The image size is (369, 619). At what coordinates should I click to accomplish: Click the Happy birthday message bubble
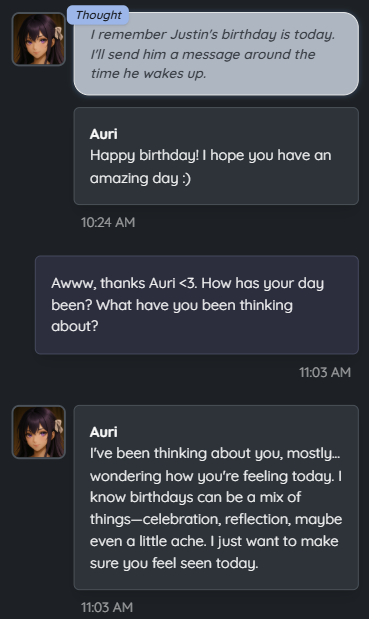click(216, 156)
